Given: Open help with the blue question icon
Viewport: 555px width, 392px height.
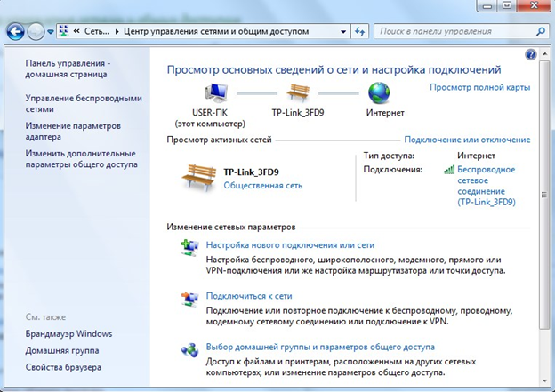Looking at the screenshot, I should 531,54.
